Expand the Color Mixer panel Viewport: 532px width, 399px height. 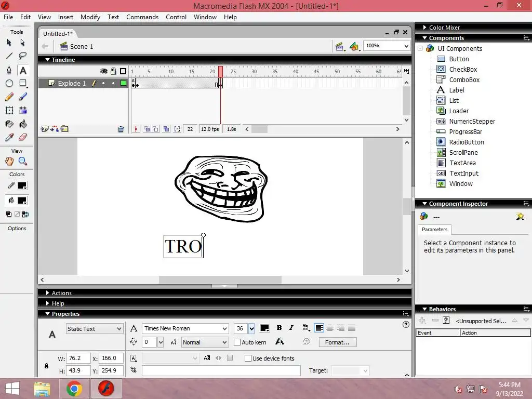point(425,27)
